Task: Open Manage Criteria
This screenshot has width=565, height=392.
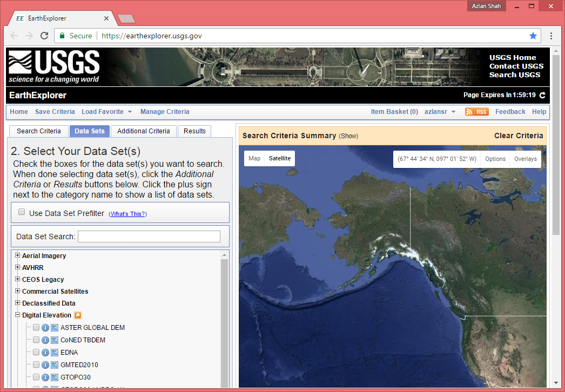Action: pos(165,112)
